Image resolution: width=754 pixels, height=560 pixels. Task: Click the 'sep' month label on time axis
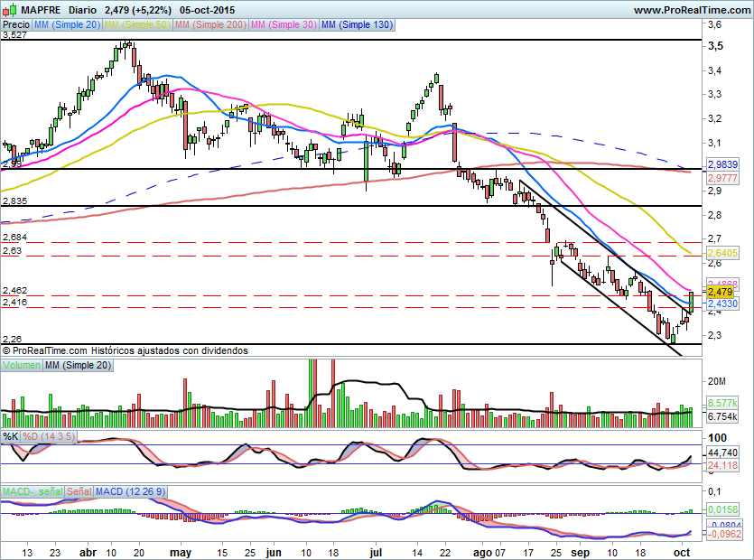tap(580, 553)
